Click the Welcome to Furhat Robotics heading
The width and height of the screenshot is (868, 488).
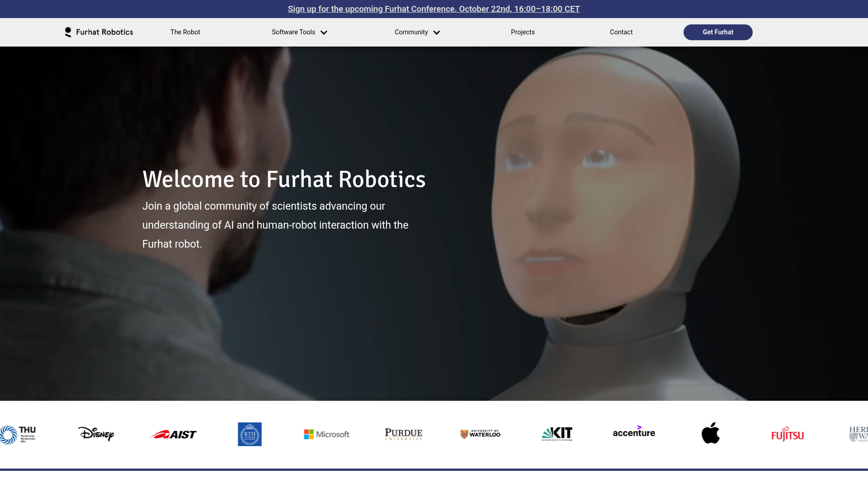pos(284,179)
